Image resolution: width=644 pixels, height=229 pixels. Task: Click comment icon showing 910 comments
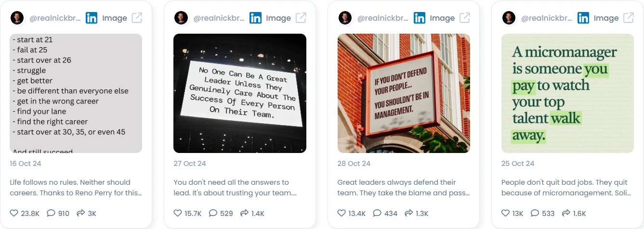51,213
